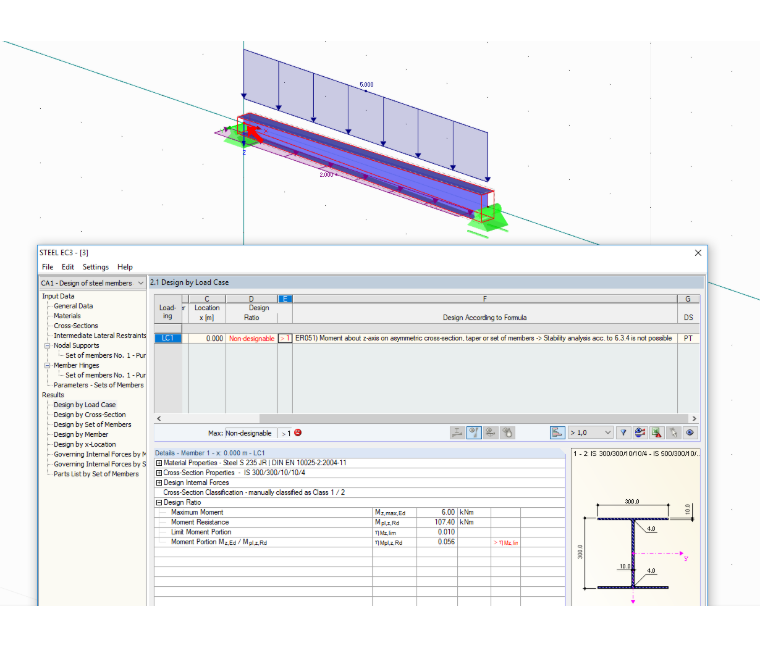The width and height of the screenshot is (760, 647).
Task: Collapse the Design Ratio section
Action: tap(158, 503)
